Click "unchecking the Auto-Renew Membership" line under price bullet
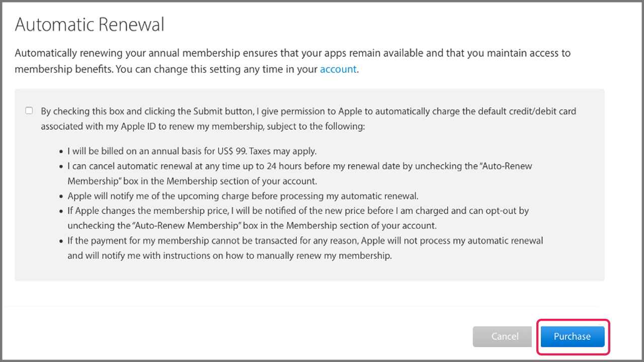This screenshot has width=644, height=362. tap(252, 225)
